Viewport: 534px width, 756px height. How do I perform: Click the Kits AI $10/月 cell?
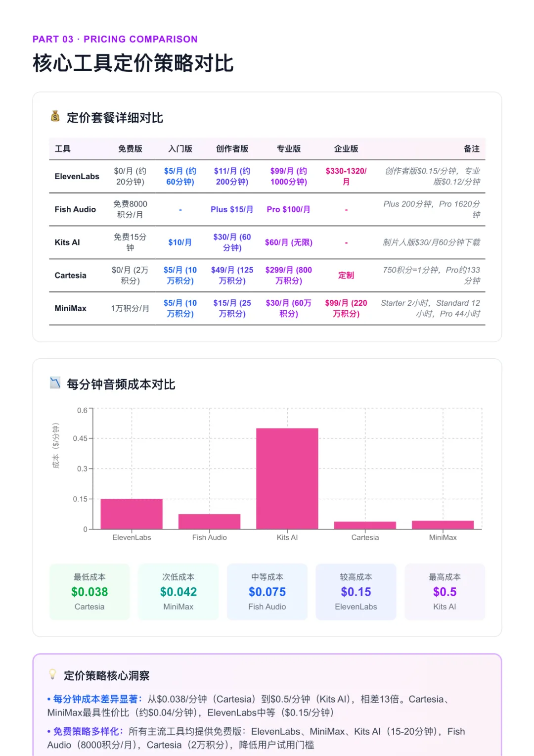pyautogui.click(x=180, y=242)
